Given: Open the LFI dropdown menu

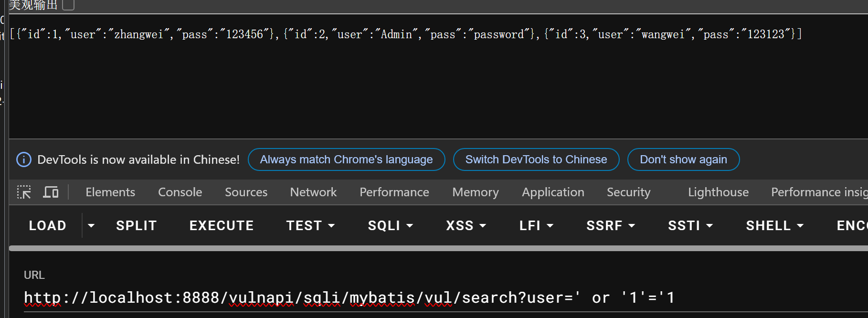Looking at the screenshot, I should tap(536, 225).
